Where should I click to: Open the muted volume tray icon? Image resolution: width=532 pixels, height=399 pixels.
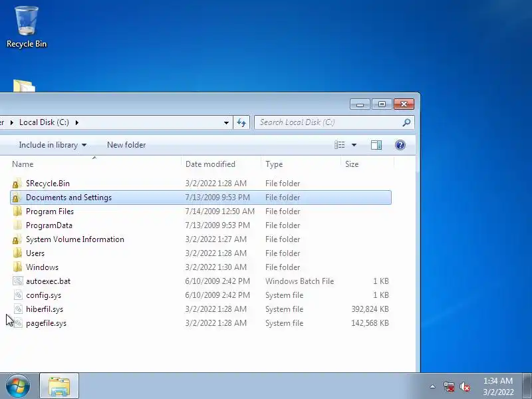coord(464,386)
